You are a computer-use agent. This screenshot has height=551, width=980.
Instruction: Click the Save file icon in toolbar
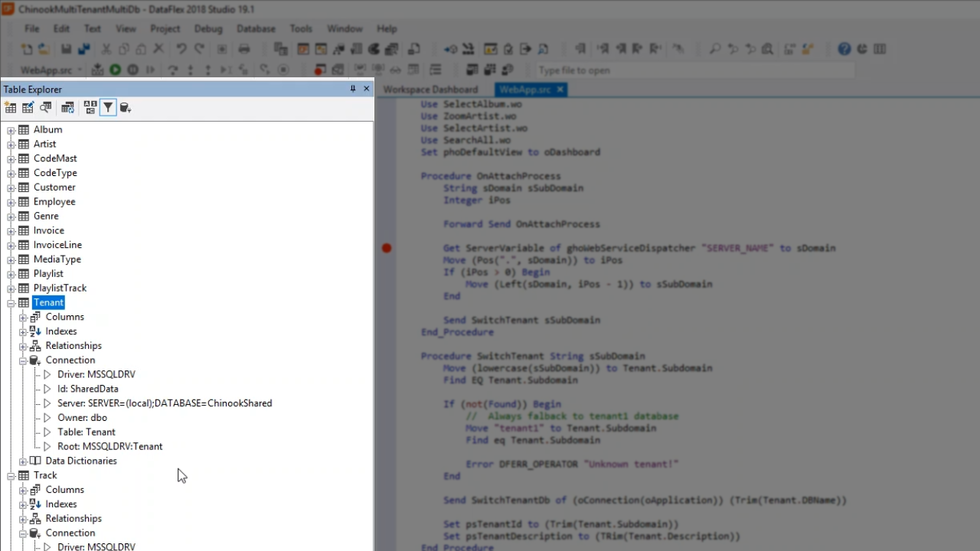[66, 49]
